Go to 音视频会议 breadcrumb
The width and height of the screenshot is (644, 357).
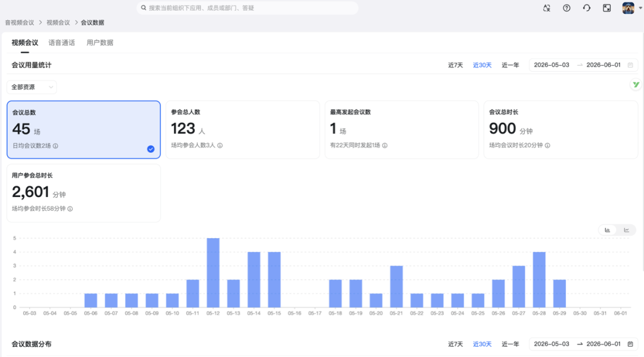click(19, 23)
